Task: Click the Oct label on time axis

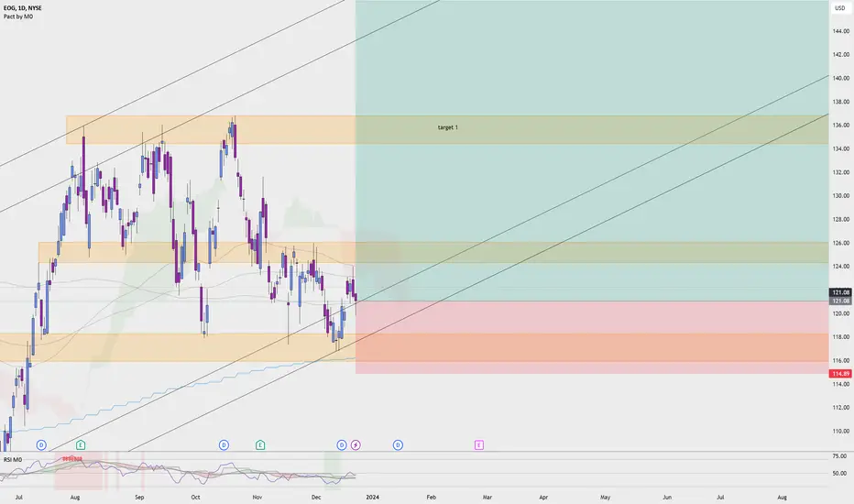Action: (195, 497)
